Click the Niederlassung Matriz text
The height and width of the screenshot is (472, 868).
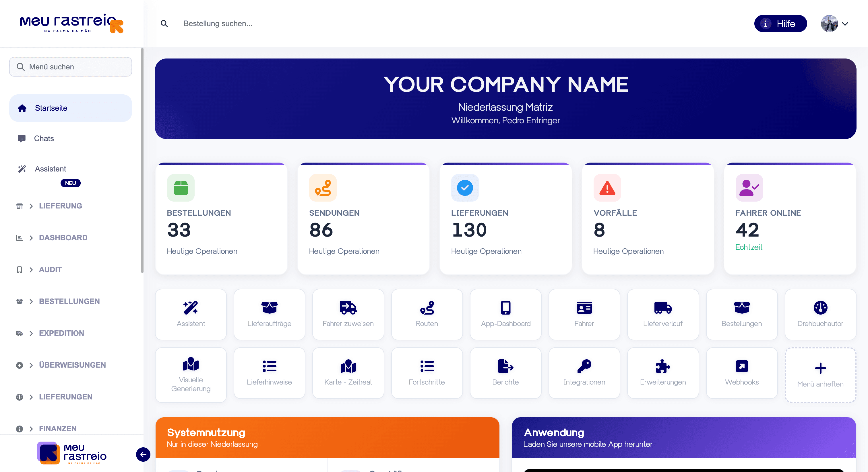(x=505, y=107)
